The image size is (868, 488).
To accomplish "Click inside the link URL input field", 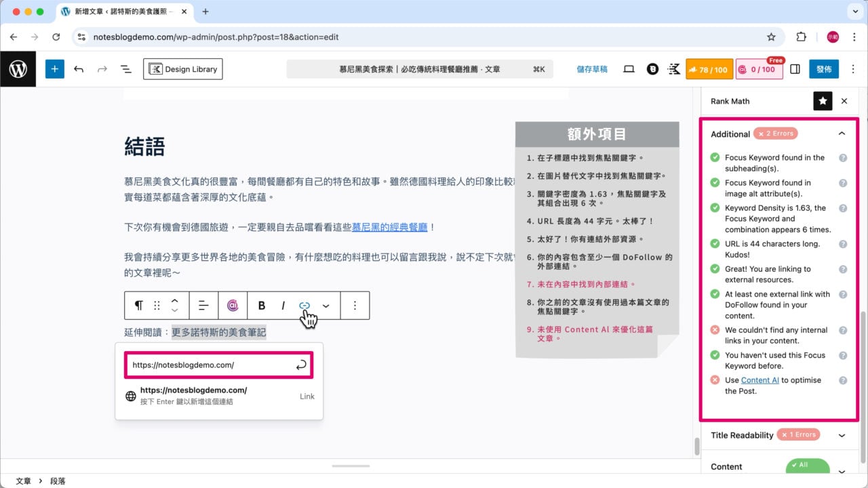I will [210, 364].
